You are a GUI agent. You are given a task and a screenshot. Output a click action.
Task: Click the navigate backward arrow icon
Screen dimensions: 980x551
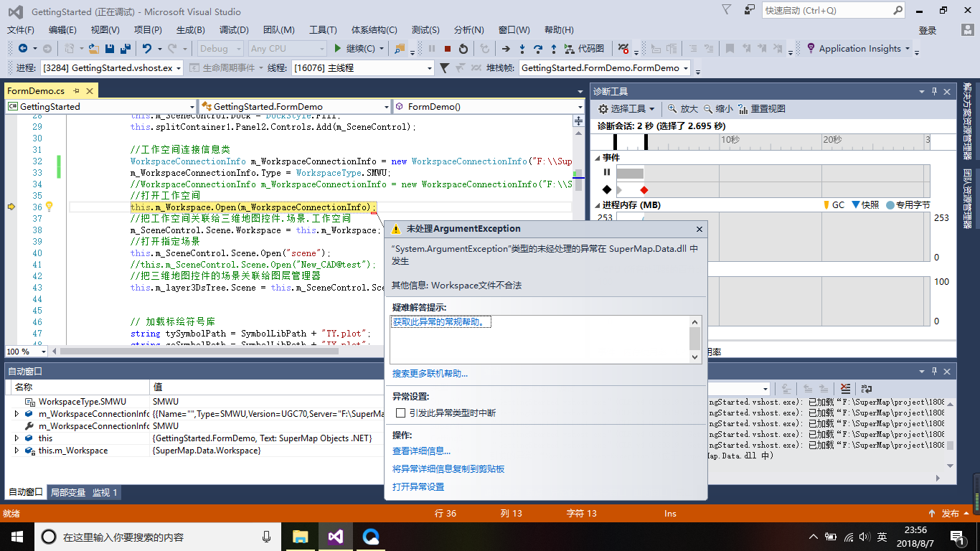23,49
